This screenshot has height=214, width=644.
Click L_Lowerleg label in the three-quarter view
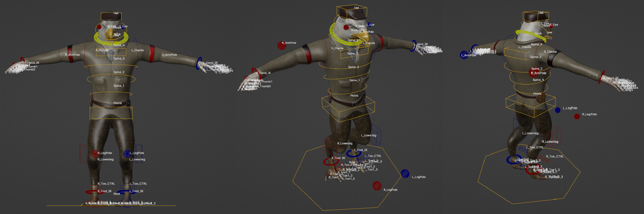coord(369,135)
